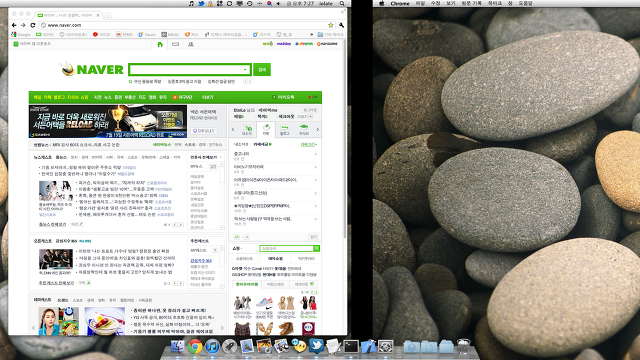
Task: Open the Google bookmark in the bookmarks bar
Action: coord(21,35)
